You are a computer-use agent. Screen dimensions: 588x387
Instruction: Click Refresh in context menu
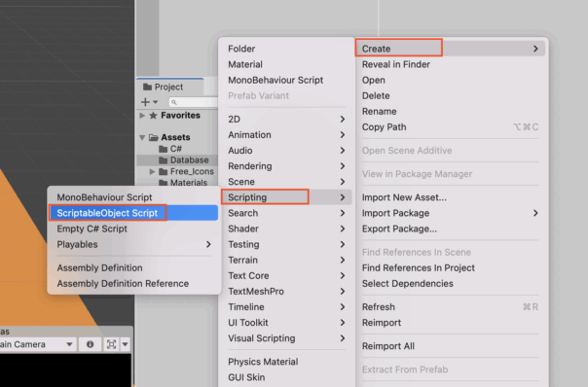coord(450,307)
